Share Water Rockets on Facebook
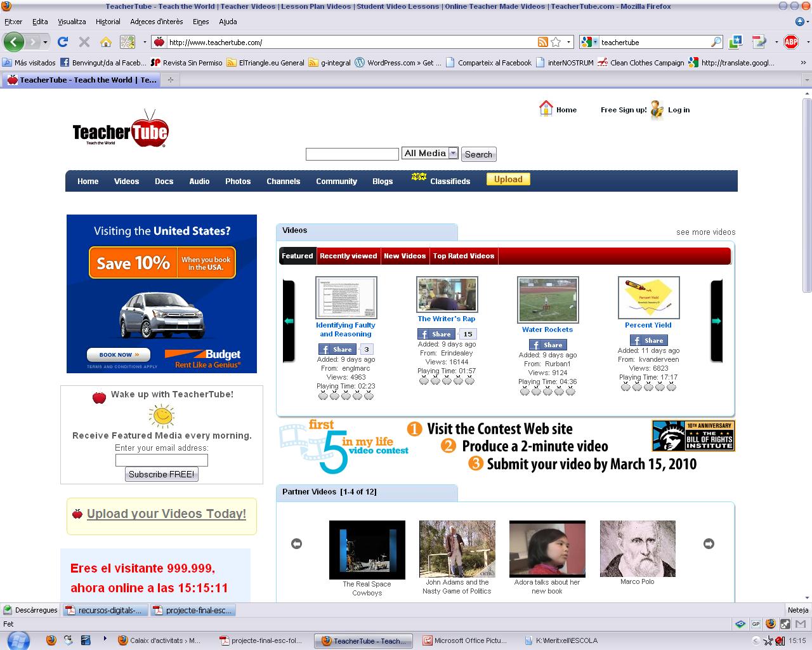The image size is (812, 650). coord(547,345)
